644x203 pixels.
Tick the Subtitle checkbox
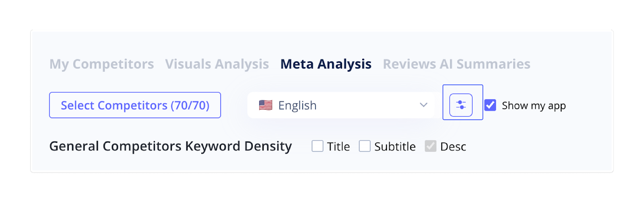click(365, 146)
